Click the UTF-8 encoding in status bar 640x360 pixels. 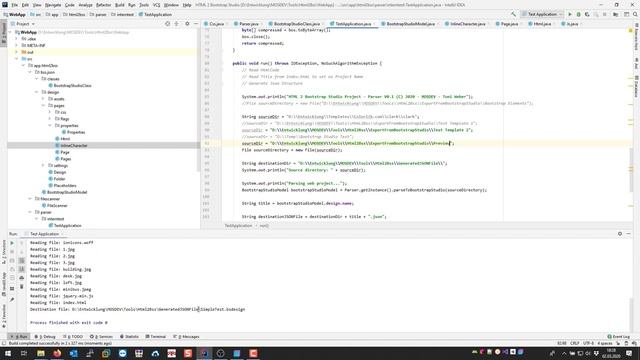pyautogui.click(x=588, y=343)
